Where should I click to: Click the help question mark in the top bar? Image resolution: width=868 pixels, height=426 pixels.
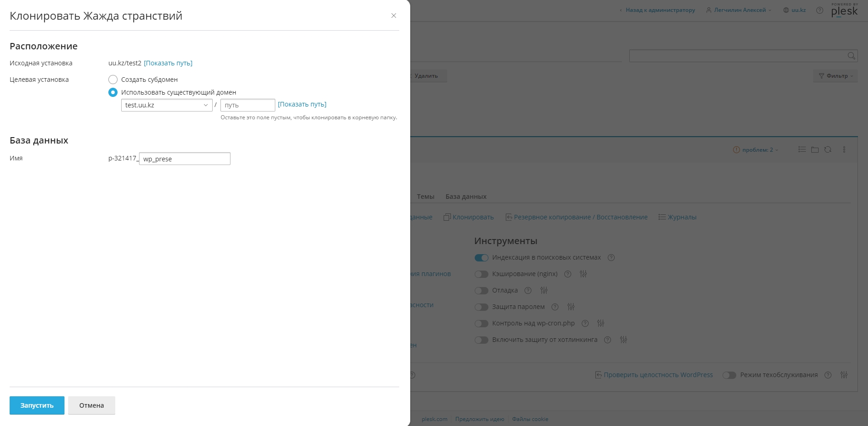click(x=820, y=10)
